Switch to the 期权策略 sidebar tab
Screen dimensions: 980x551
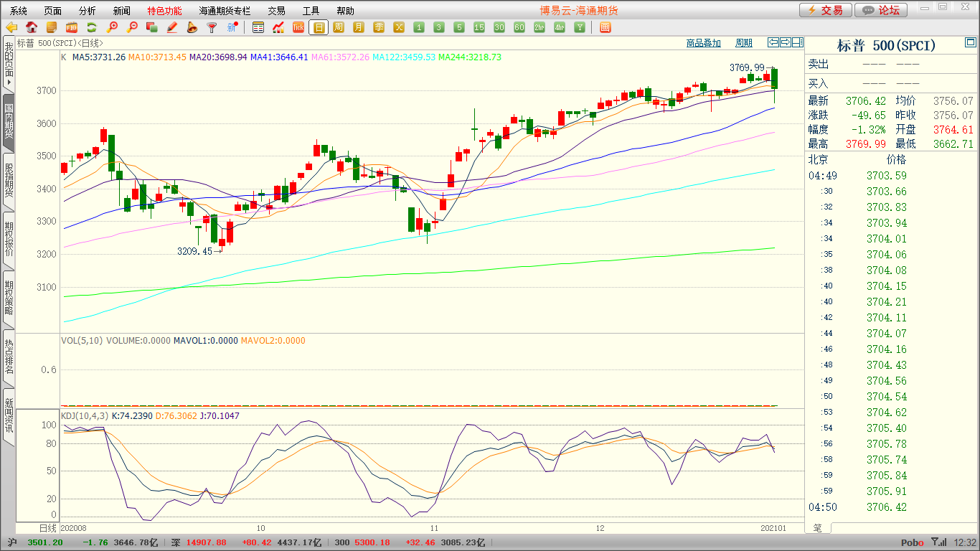point(9,298)
